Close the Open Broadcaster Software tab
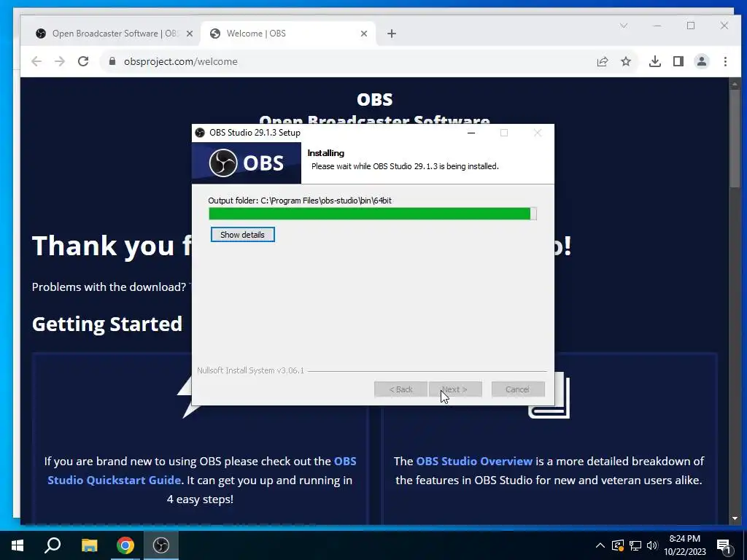 click(190, 34)
